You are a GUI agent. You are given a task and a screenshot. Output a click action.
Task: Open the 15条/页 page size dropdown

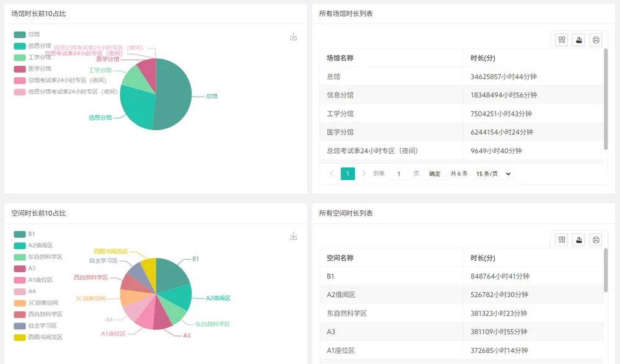click(493, 174)
